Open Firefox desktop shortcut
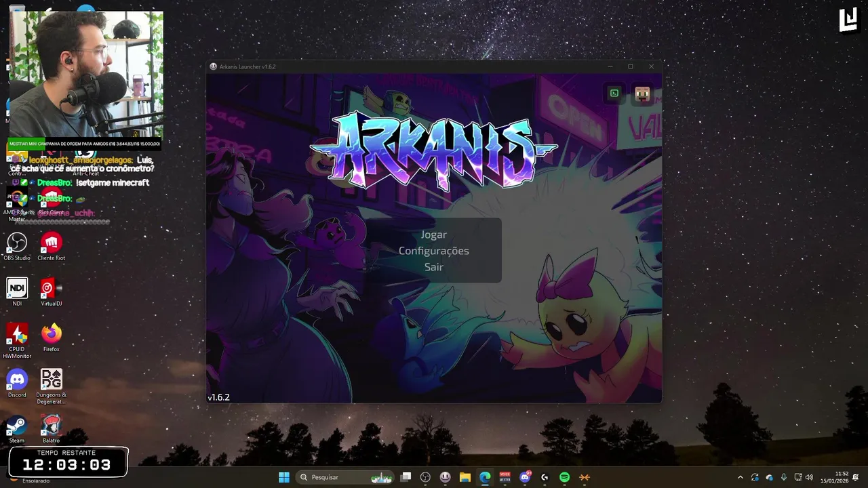 (52, 338)
